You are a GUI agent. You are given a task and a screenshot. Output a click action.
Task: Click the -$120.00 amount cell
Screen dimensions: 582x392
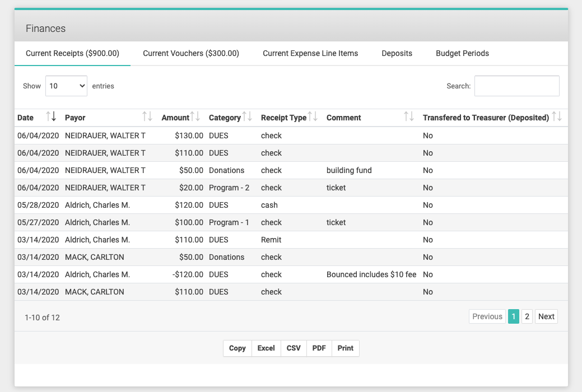(x=188, y=274)
